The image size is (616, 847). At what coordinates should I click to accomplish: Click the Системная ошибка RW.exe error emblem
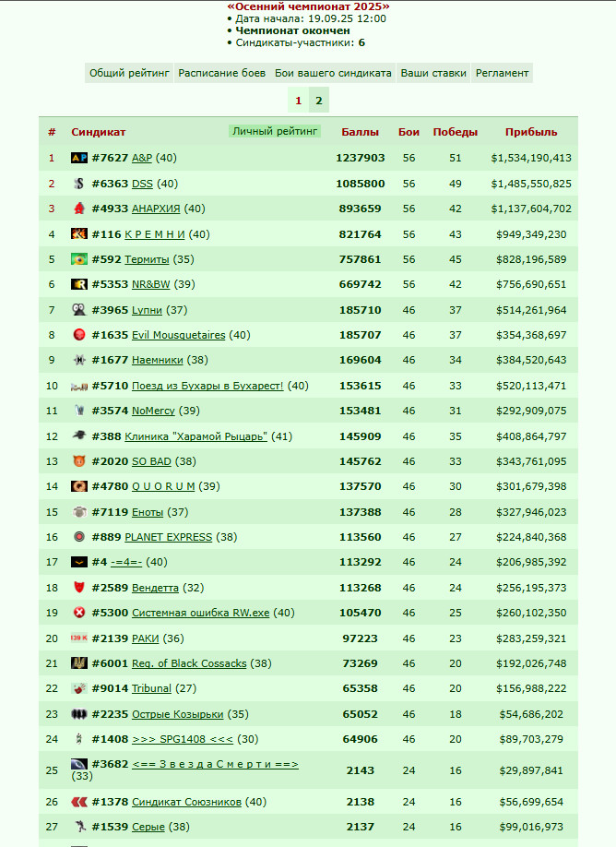coord(79,613)
